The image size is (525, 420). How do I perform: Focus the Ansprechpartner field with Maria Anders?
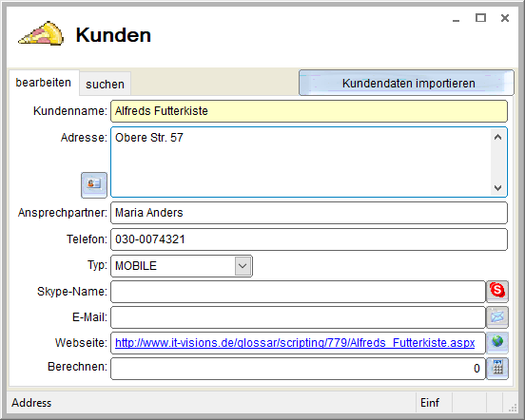pos(309,213)
